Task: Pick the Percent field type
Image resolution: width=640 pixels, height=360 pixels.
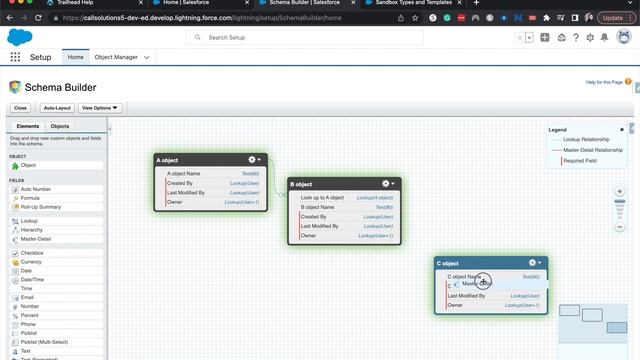Action: (56, 315)
